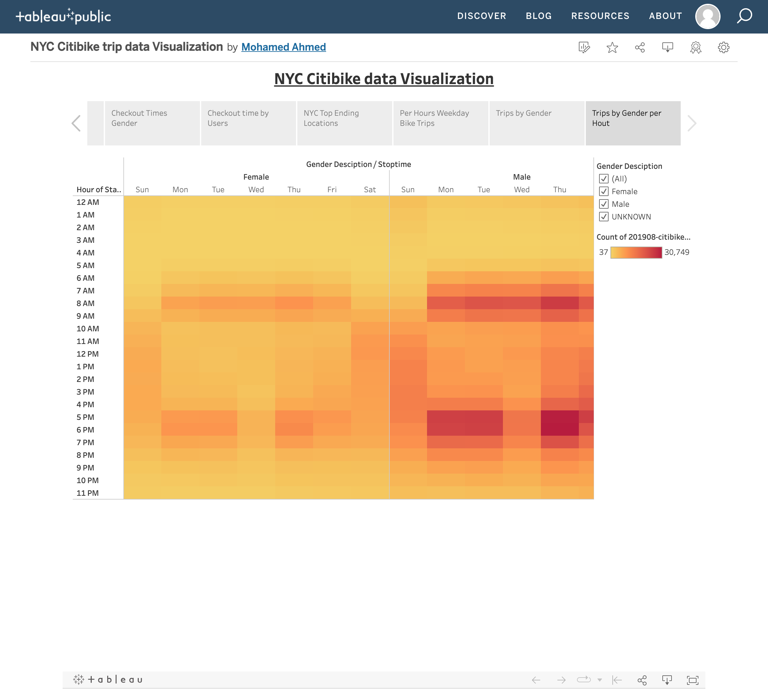Click the undo arrow in the bottom toolbar

[x=536, y=680]
